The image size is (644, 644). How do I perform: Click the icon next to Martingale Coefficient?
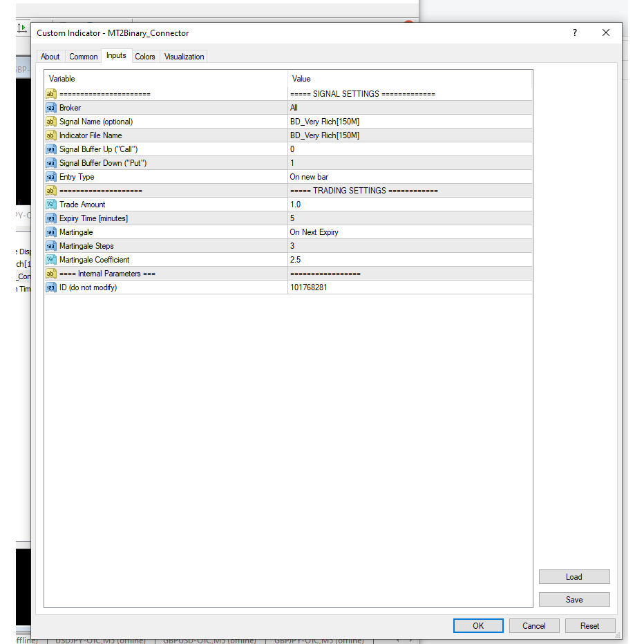(x=50, y=260)
